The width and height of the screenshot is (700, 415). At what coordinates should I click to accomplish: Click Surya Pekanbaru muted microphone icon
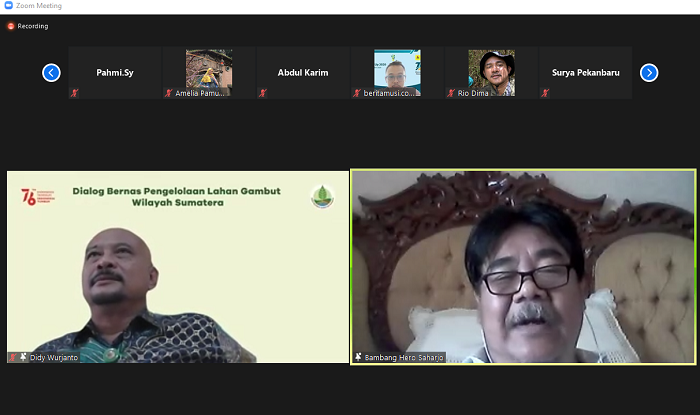coord(545,93)
